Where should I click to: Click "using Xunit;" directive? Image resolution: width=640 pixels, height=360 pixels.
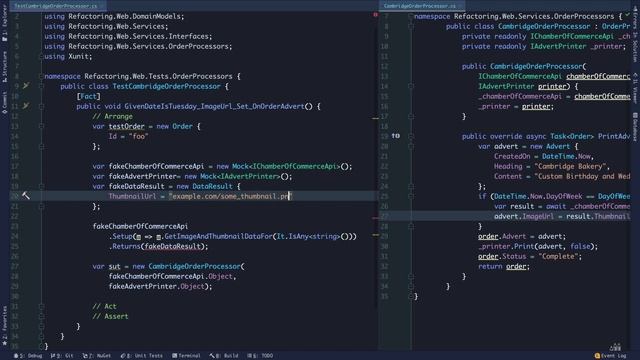click(68, 56)
